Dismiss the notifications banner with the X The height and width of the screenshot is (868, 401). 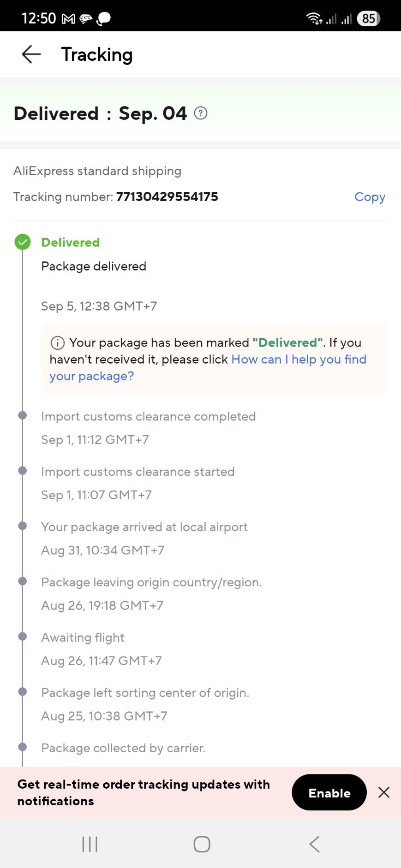click(384, 792)
